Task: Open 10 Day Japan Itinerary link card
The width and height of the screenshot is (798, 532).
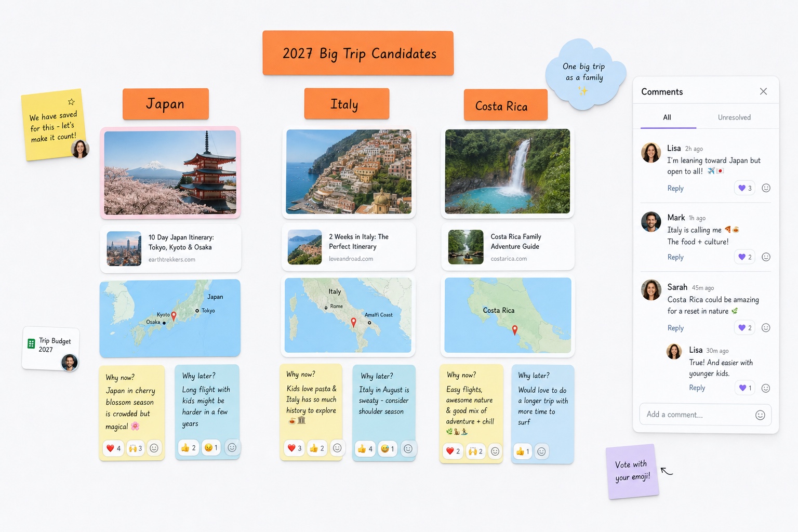Action: tap(170, 248)
